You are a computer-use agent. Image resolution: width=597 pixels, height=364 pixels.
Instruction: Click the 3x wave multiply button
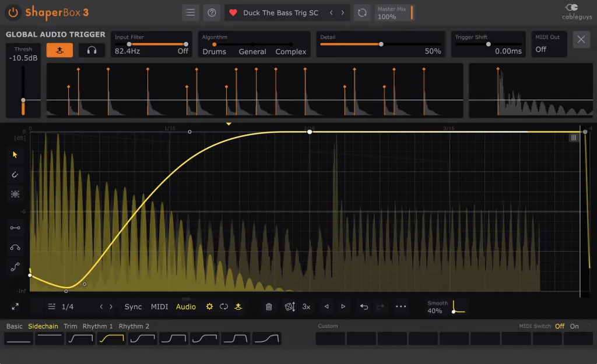tap(306, 306)
